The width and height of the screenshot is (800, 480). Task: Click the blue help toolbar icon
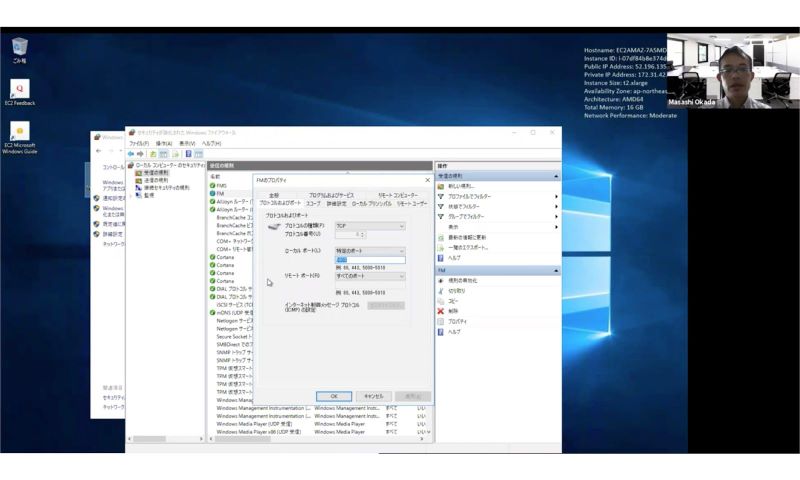pos(188,154)
